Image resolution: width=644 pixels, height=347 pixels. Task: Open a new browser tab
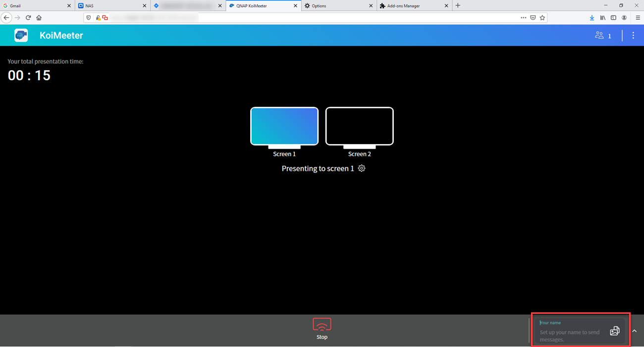click(x=458, y=6)
